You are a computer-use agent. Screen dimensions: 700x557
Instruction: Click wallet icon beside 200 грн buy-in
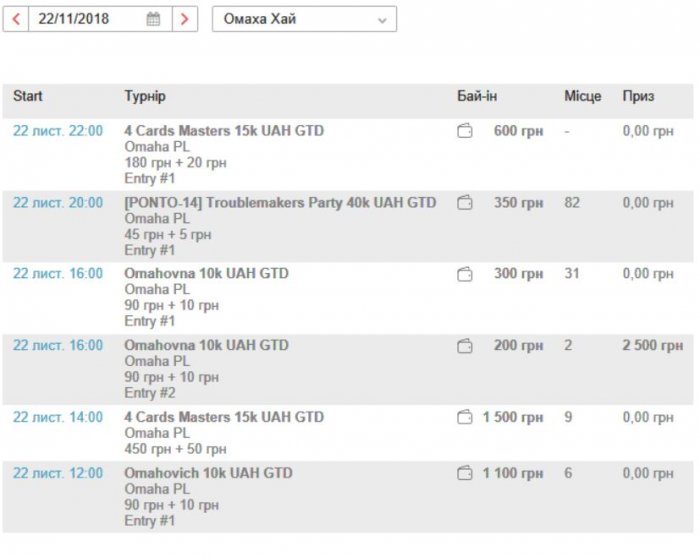pyautogui.click(x=465, y=346)
